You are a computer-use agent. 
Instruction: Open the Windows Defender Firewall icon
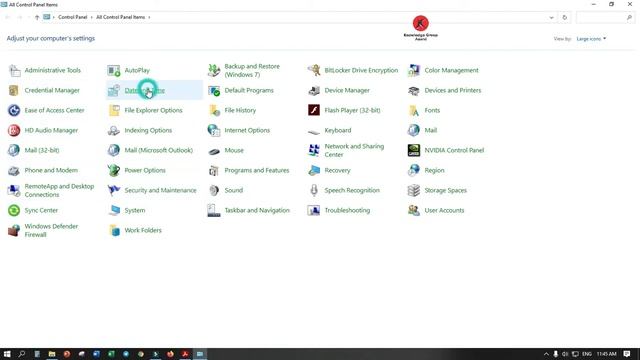(x=14, y=230)
